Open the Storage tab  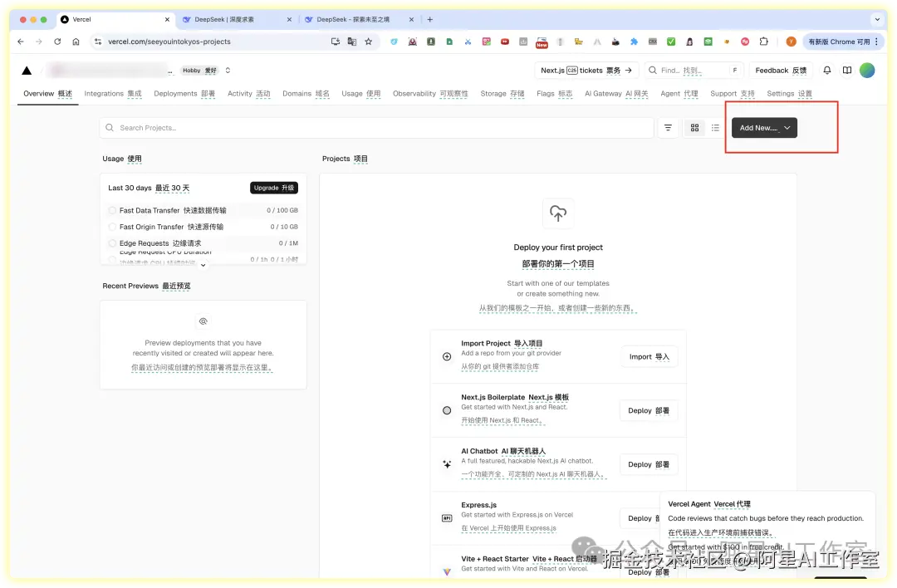point(502,93)
